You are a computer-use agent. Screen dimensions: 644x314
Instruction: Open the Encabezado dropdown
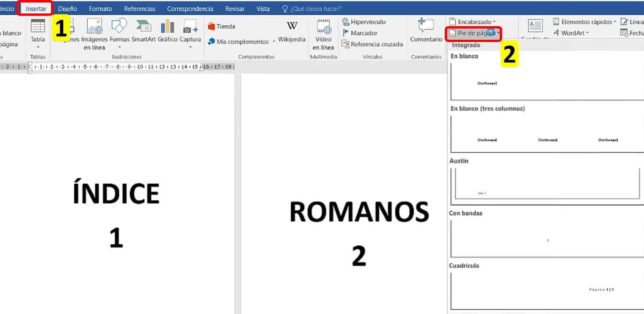pos(472,22)
